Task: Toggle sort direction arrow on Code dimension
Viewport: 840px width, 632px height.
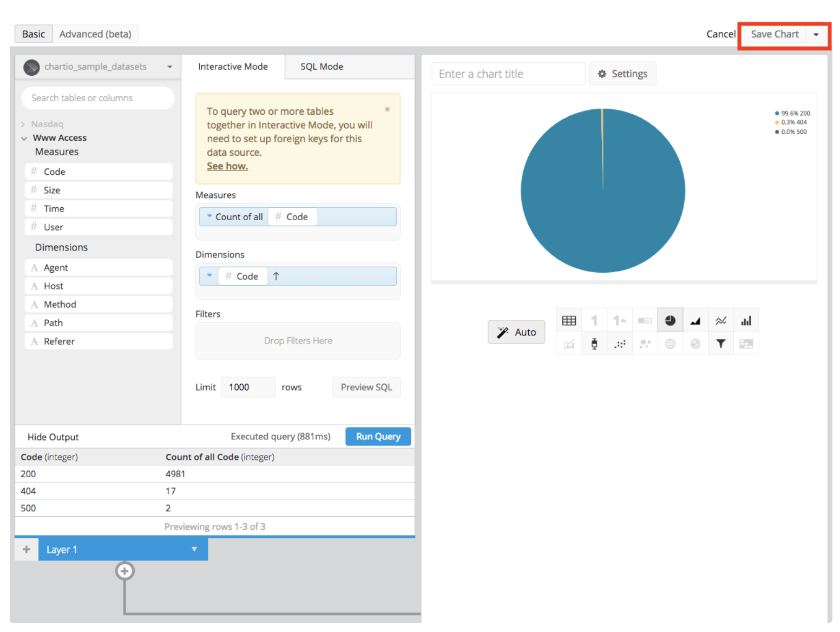Action: pos(276,276)
